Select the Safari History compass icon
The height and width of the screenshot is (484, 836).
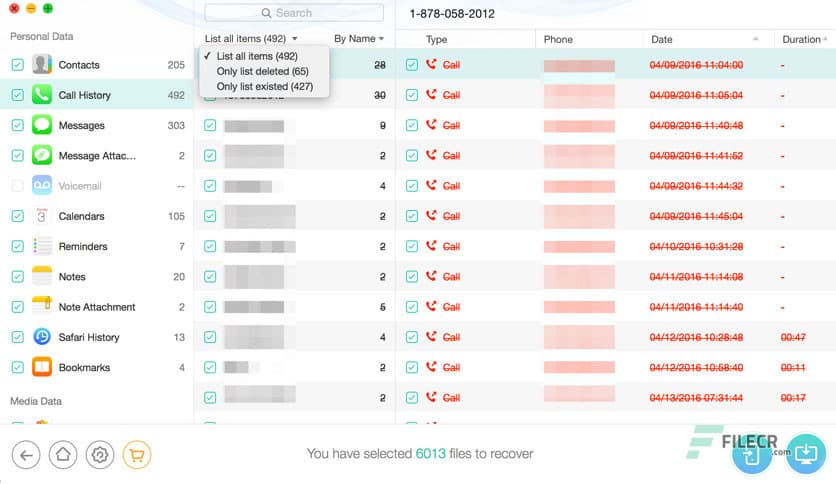coord(42,337)
